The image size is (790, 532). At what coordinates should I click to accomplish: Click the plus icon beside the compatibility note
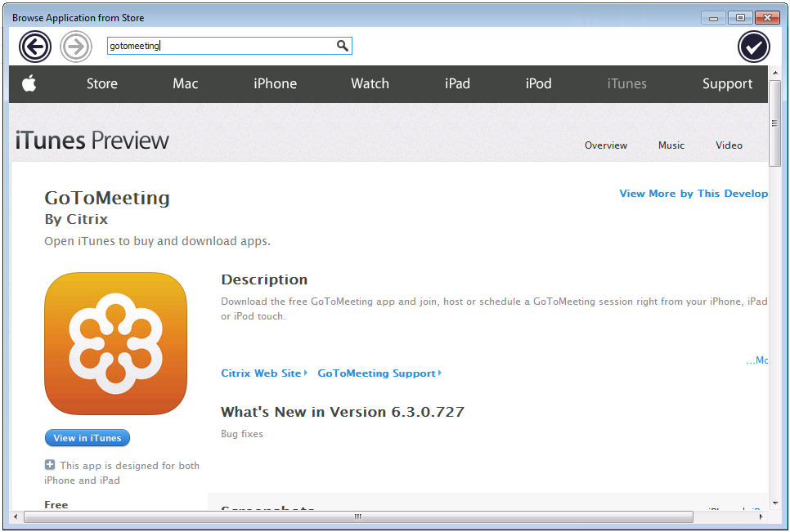(50, 465)
